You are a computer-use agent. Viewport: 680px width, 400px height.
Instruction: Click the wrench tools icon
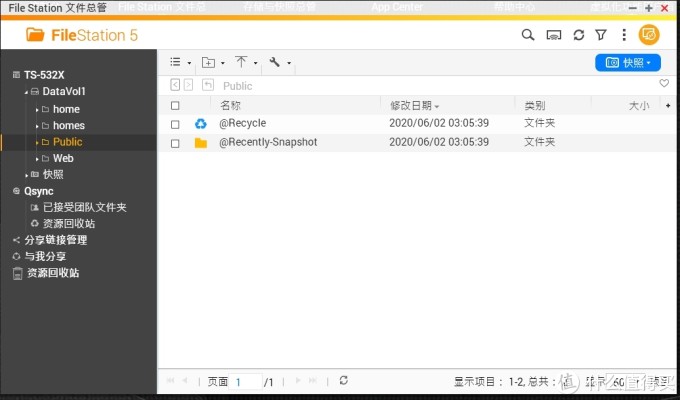[274, 62]
